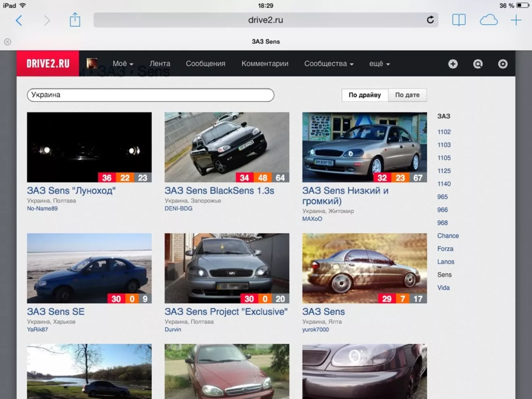Focus the Украина filter field
Screen dimensions: 532x399
(150, 95)
